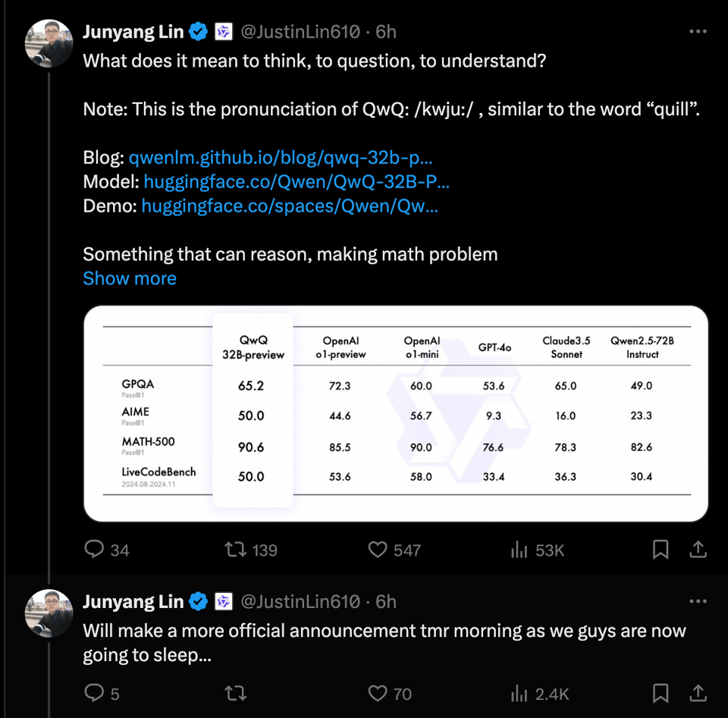Image resolution: width=728 pixels, height=718 pixels.
Task: Repost the going to sleep tweet
Action: point(238,693)
